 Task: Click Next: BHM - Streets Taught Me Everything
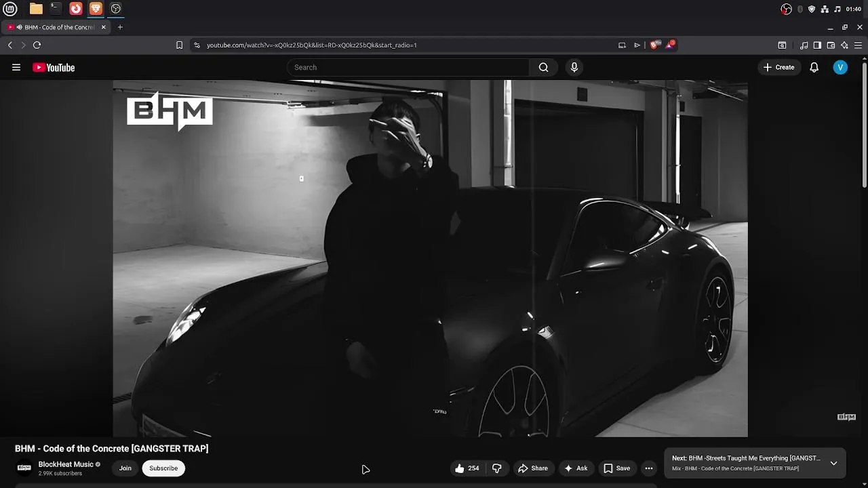746,458
